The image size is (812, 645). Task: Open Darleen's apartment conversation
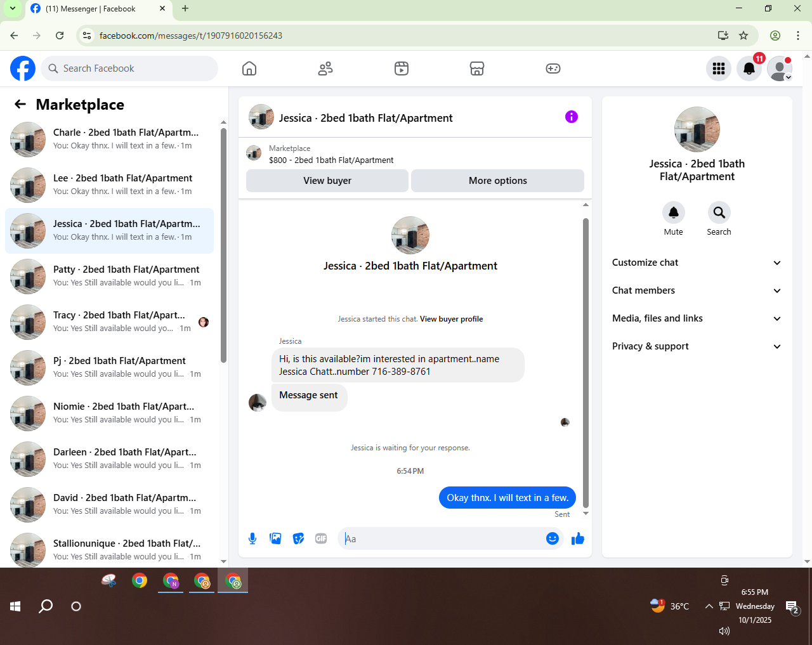[x=109, y=459]
